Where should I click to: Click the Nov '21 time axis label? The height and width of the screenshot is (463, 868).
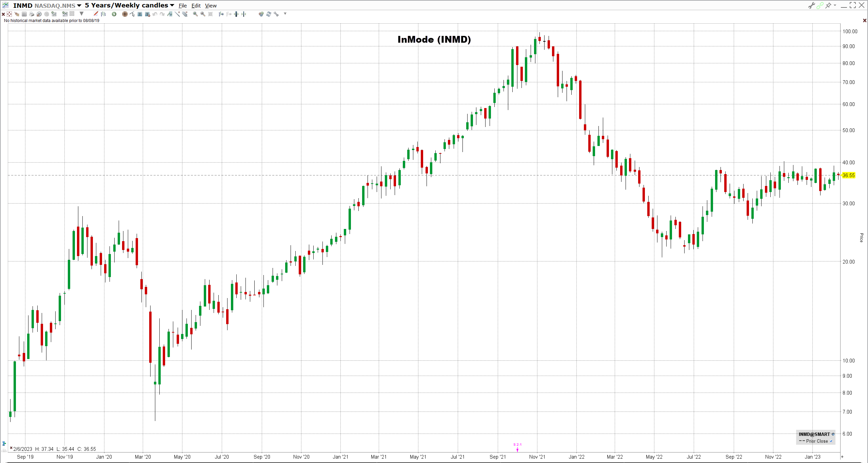537,457
